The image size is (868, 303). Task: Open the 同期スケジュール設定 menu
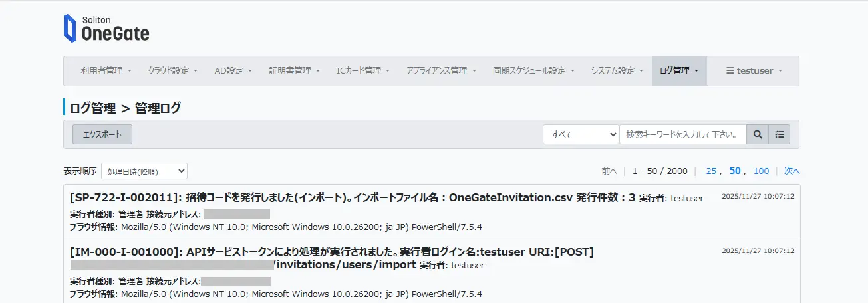533,70
